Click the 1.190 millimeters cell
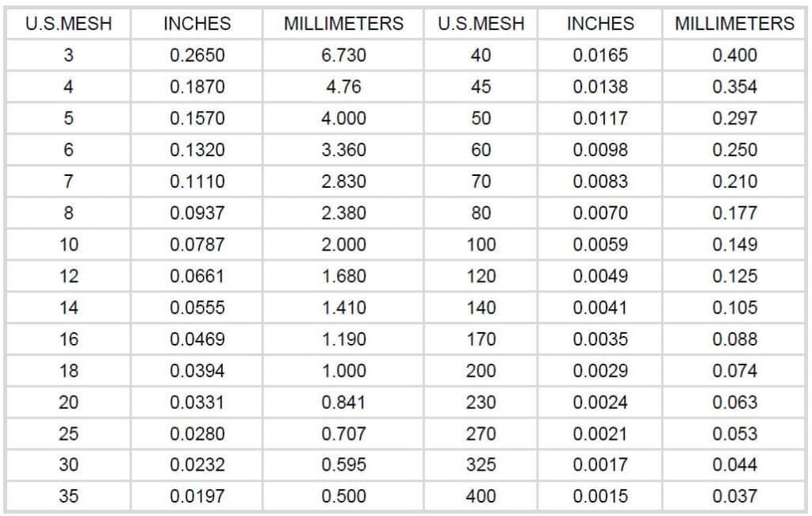 click(343, 339)
